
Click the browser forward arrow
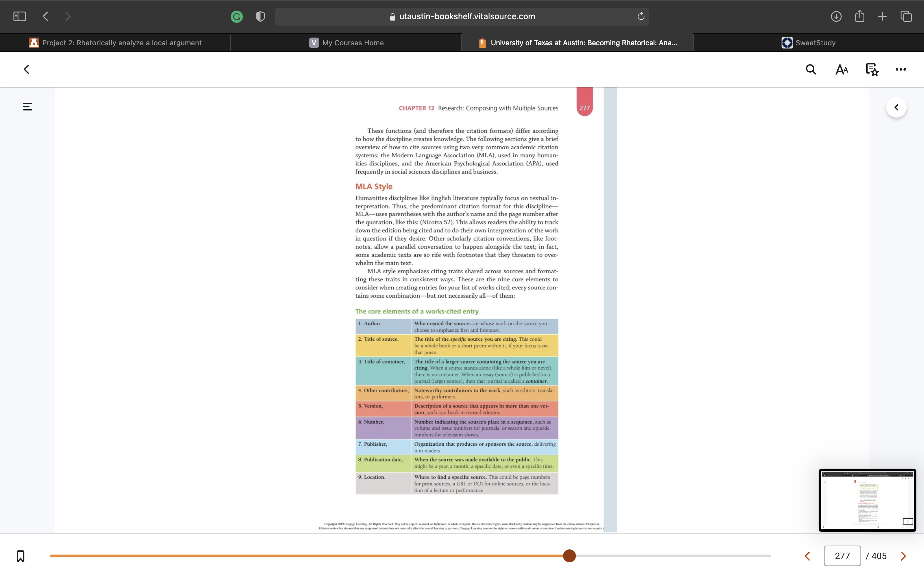click(x=68, y=16)
